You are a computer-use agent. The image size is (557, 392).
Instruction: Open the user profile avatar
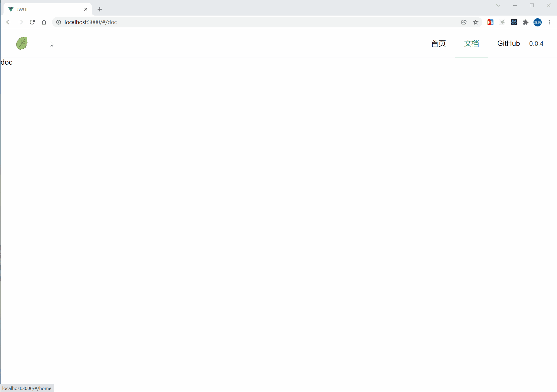[538, 22]
